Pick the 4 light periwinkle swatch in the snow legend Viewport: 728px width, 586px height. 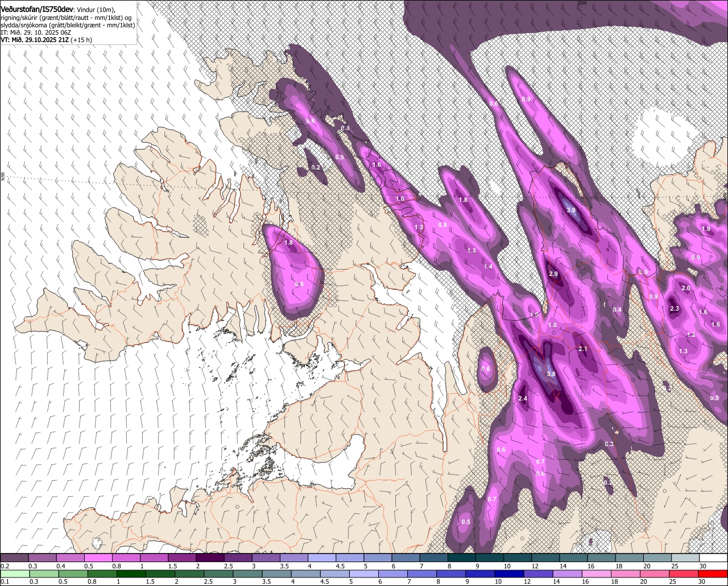pyautogui.click(x=321, y=558)
